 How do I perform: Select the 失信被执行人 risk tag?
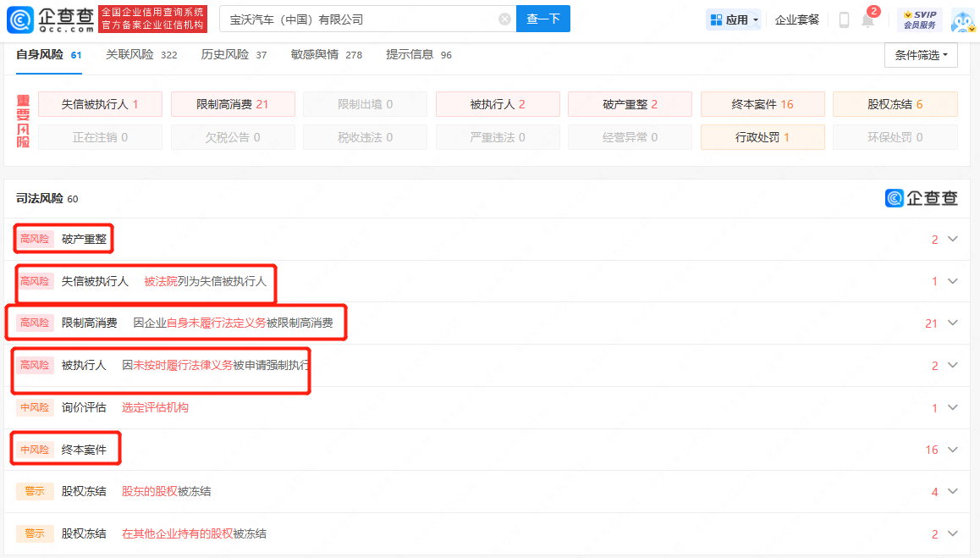coord(99,104)
